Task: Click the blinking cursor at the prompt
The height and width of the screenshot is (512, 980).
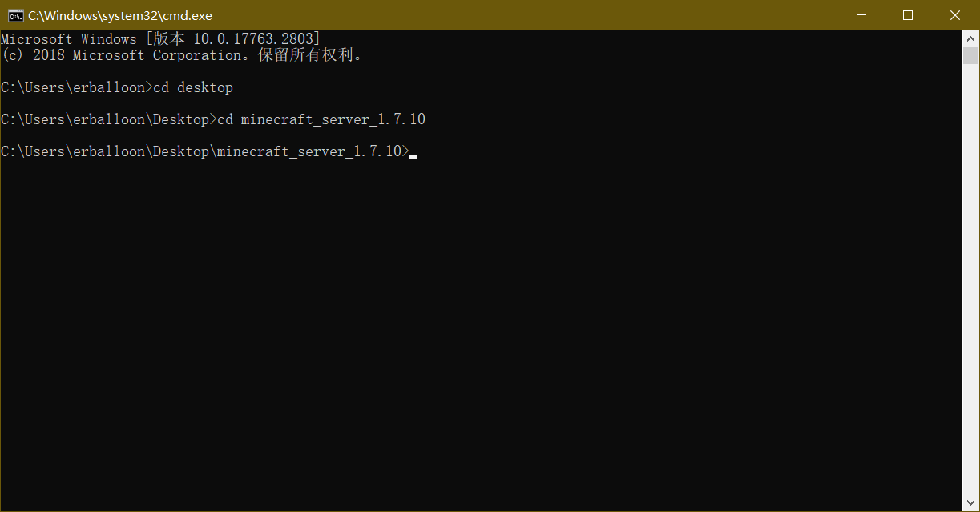Action: point(413,155)
